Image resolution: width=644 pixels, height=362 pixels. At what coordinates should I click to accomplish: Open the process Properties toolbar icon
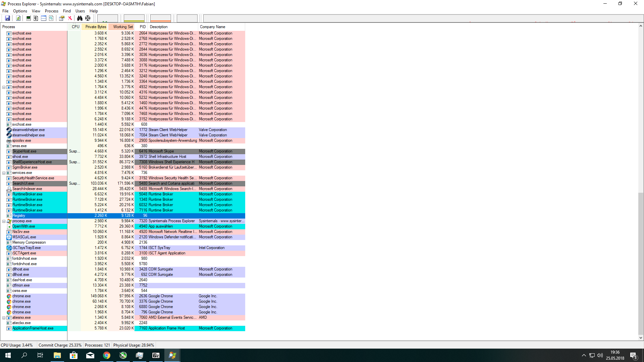[62, 18]
